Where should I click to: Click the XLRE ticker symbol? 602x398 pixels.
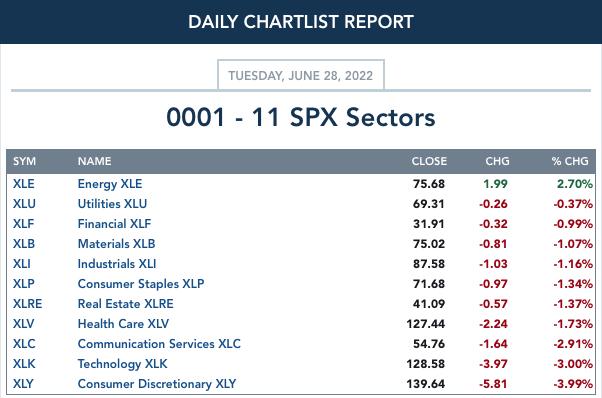coord(27,304)
